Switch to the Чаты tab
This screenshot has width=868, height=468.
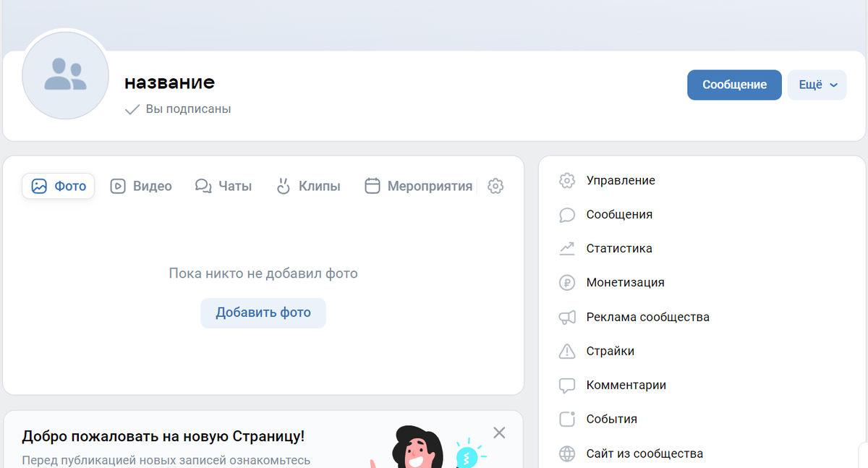point(223,186)
